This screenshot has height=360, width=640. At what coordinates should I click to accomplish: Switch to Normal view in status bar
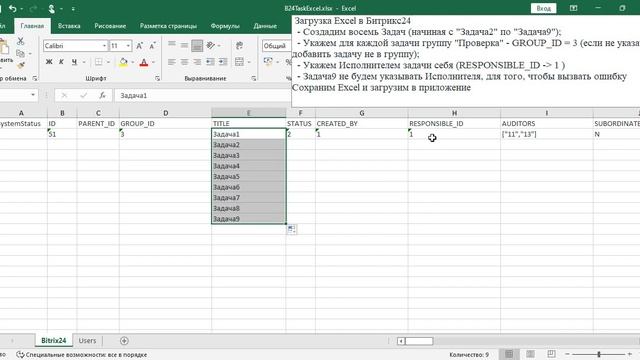pos(509,354)
